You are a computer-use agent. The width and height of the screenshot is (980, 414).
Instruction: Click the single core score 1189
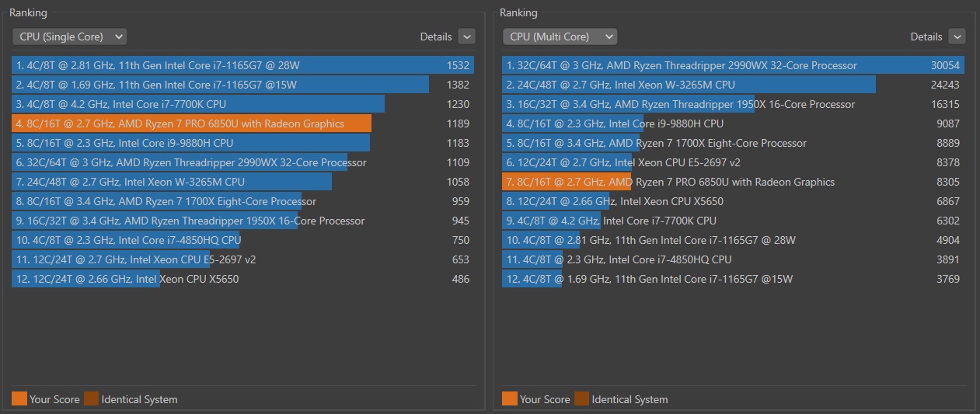[458, 124]
